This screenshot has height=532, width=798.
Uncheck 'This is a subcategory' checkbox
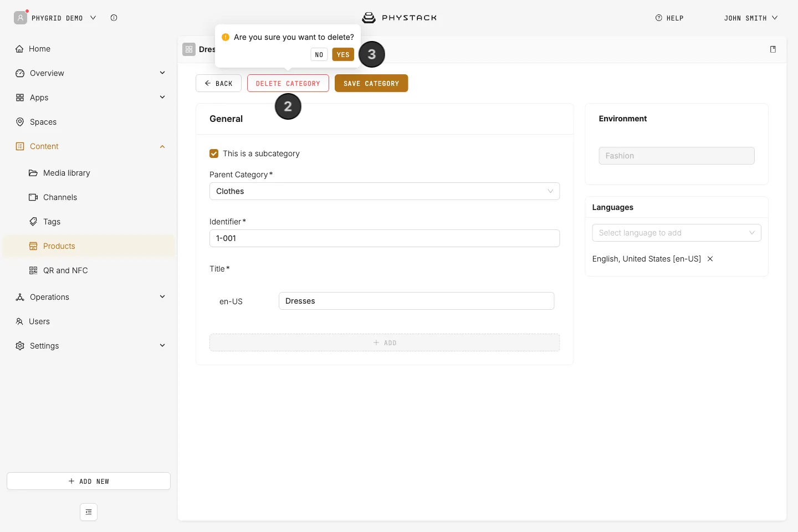(214, 154)
